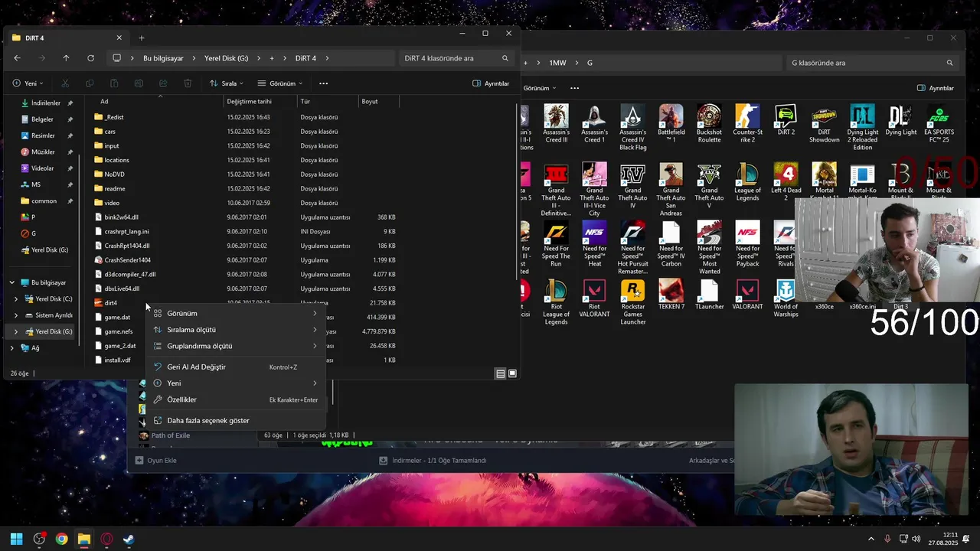Open the Yeni dropdown in toolbar
The width and height of the screenshot is (980, 551).
(x=28, y=83)
